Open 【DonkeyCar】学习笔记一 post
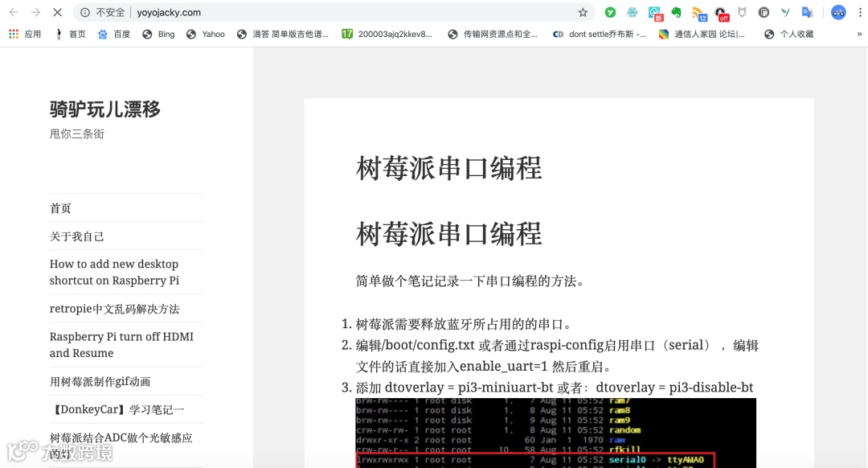The height and width of the screenshot is (468, 868). coord(117,409)
